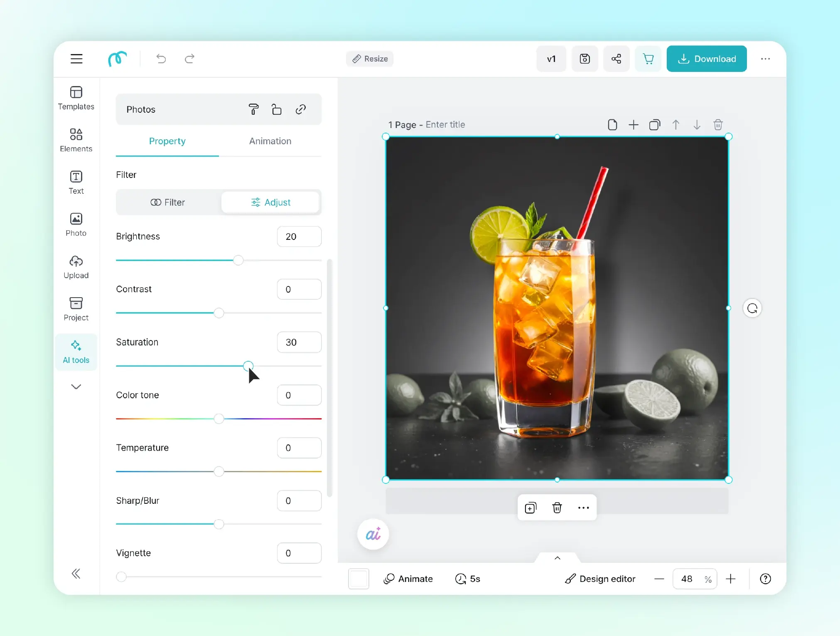Viewport: 840px width, 636px height.
Task: Open the AI assistant round button
Action: pyautogui.click(x=373, y=534)
